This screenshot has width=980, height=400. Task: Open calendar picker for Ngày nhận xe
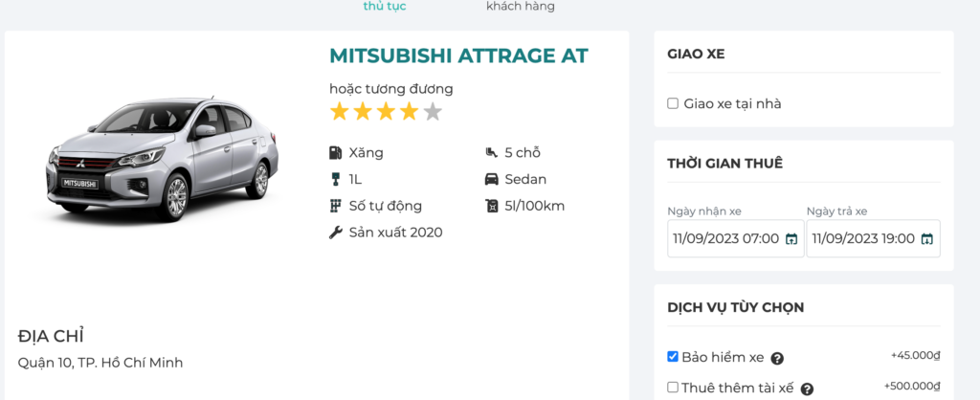791,239
